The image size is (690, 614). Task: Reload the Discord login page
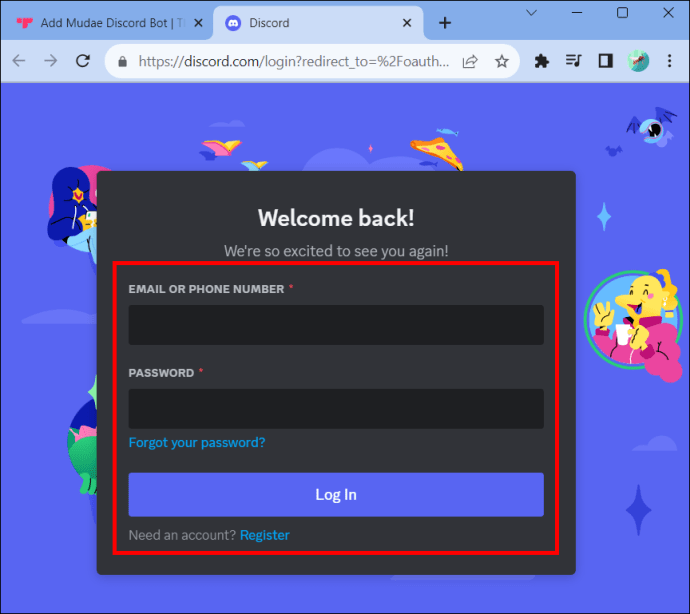pos(83,61)
